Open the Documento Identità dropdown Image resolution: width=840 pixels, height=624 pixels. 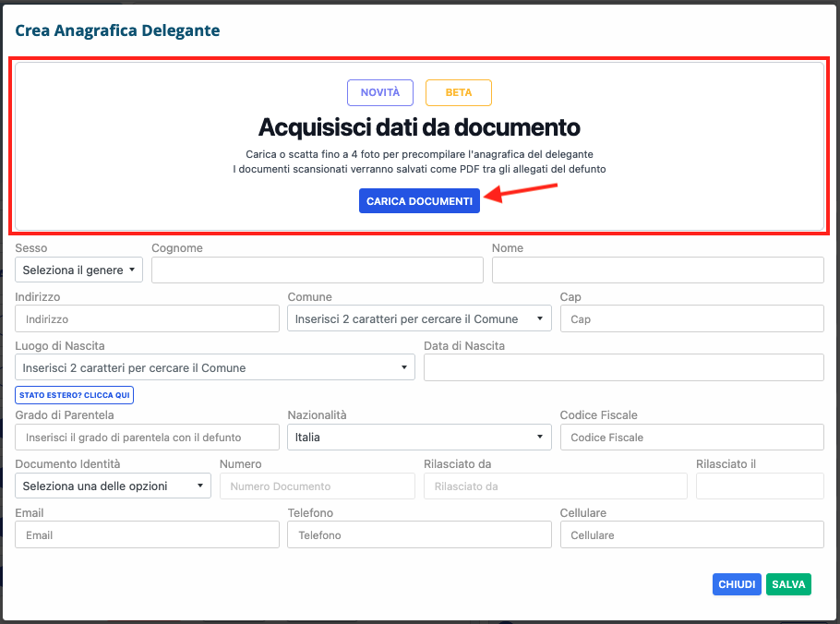point(113,486)
